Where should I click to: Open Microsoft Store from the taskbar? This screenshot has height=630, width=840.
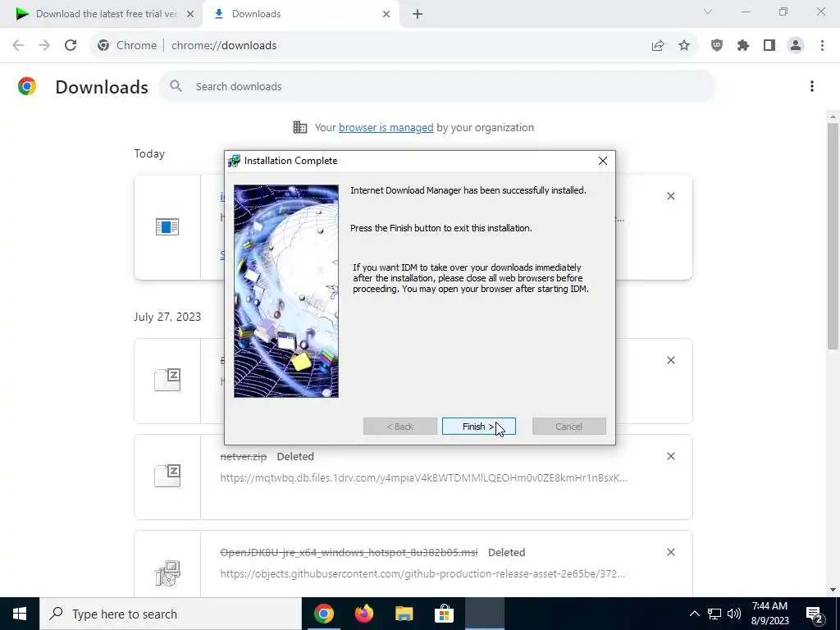tap(444, 614)
